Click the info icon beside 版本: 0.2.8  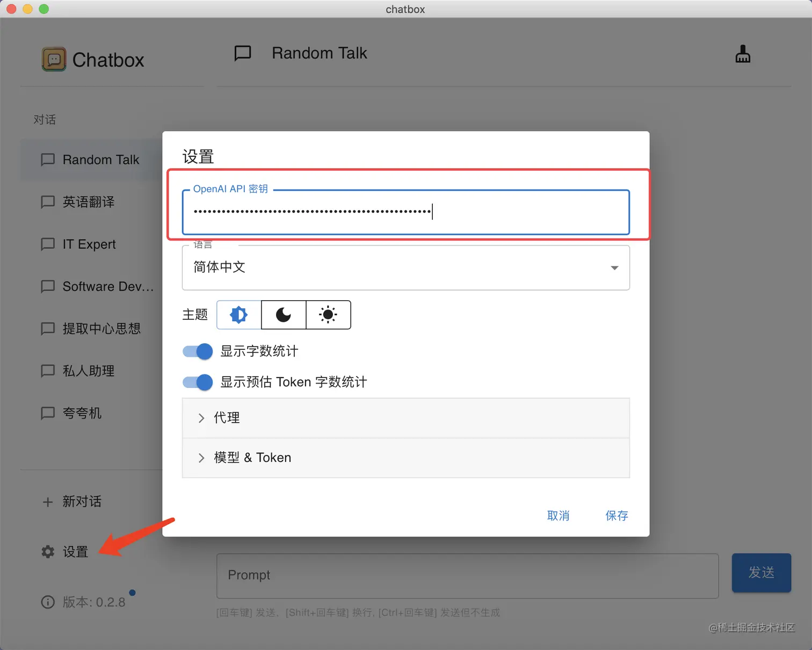[x=48, y=602]
